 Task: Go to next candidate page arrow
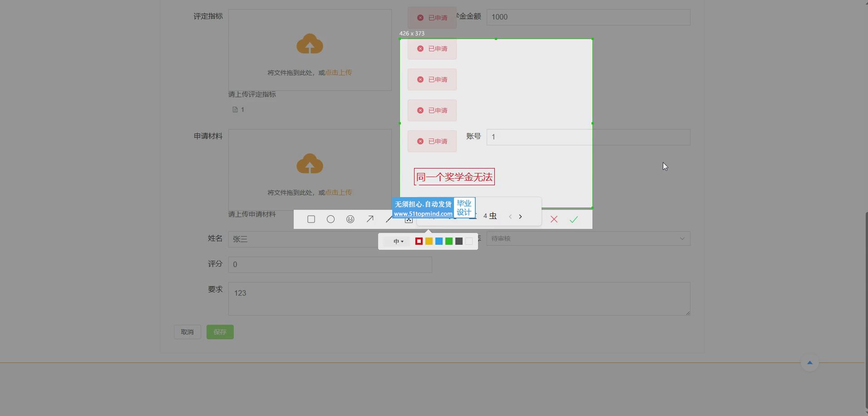click(x=520, y=217)
